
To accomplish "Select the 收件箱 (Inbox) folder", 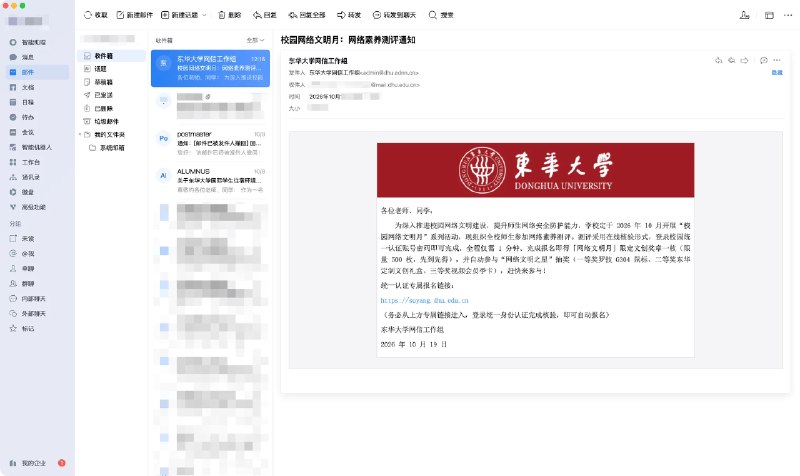I will pyautogui.click(x=111, y=56).
